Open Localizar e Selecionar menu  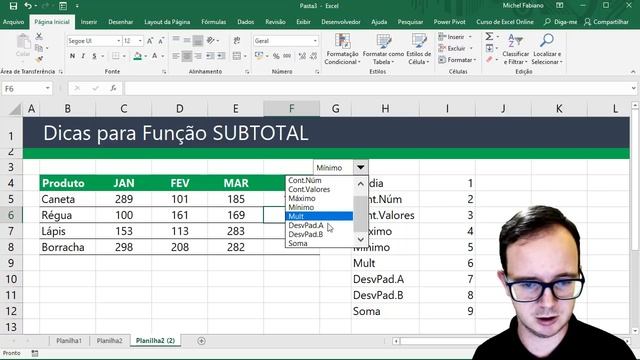coord(547,49)
